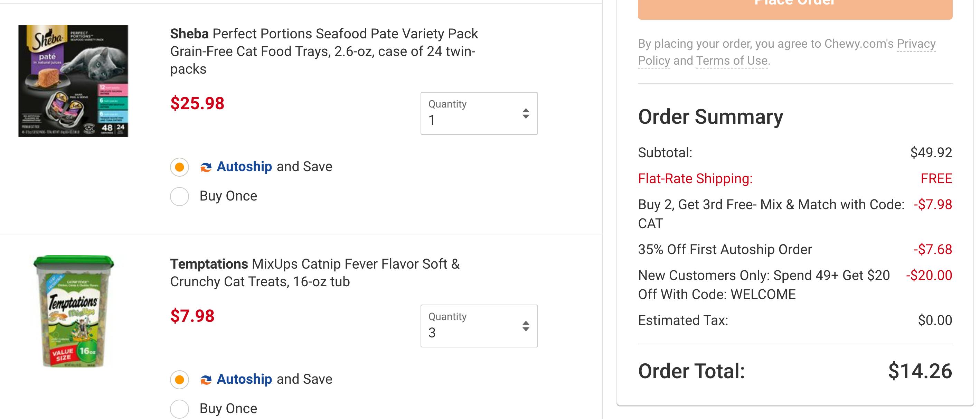Click Sheba quantity stepper arrows

click(x=525, y=113)
